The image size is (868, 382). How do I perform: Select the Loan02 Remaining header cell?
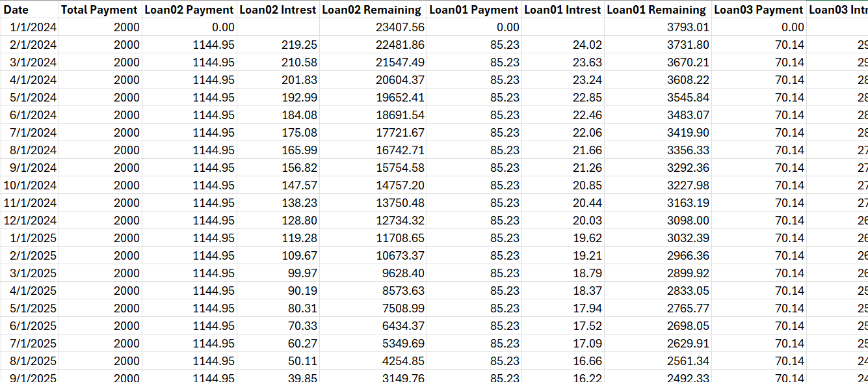(372, 10)
